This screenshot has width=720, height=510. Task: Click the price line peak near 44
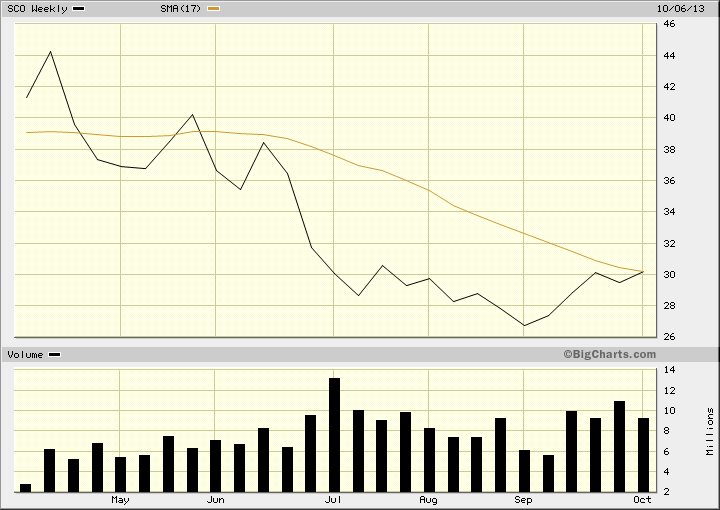[x=51, y=52]
